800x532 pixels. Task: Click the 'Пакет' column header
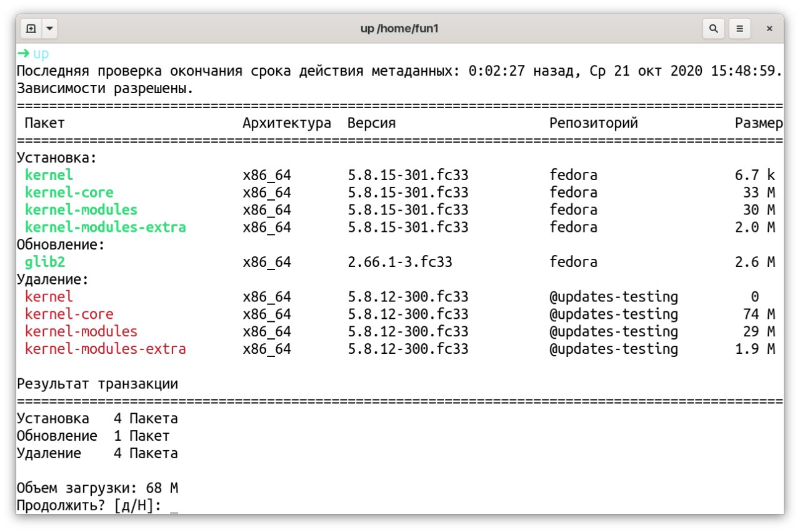[x=45, y=123]
